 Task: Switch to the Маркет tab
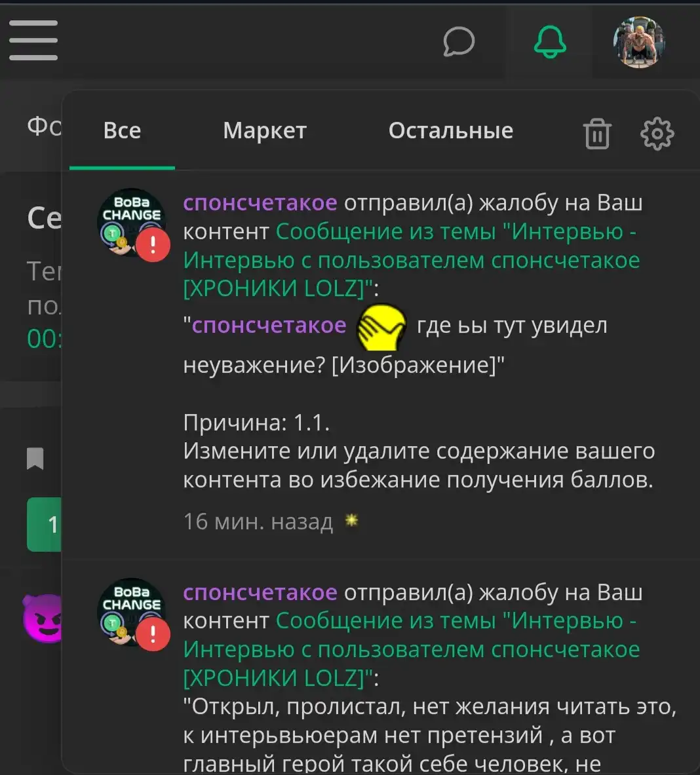point(265,130)
